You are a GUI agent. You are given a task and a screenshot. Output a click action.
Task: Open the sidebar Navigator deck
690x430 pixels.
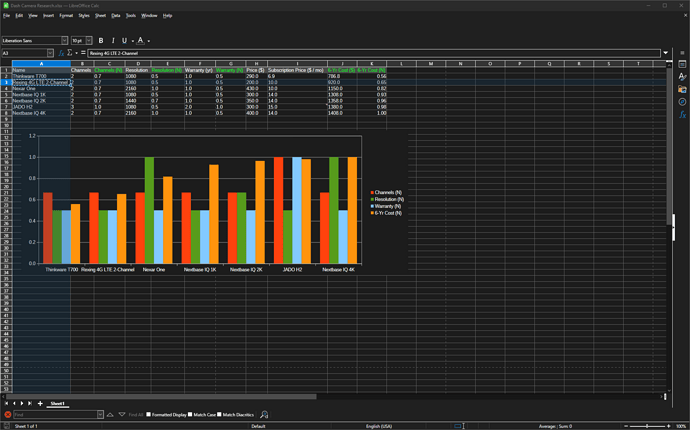coord(682,102)
